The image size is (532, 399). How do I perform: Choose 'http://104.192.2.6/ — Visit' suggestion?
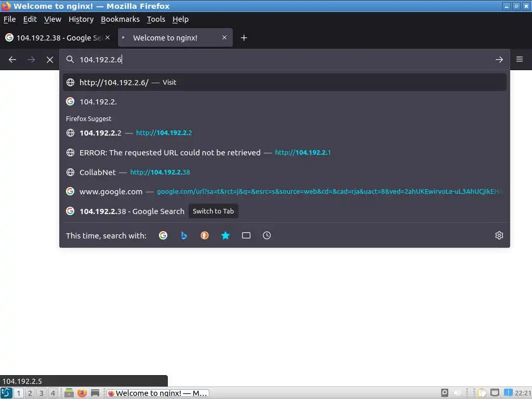click(x=285, y=83)
